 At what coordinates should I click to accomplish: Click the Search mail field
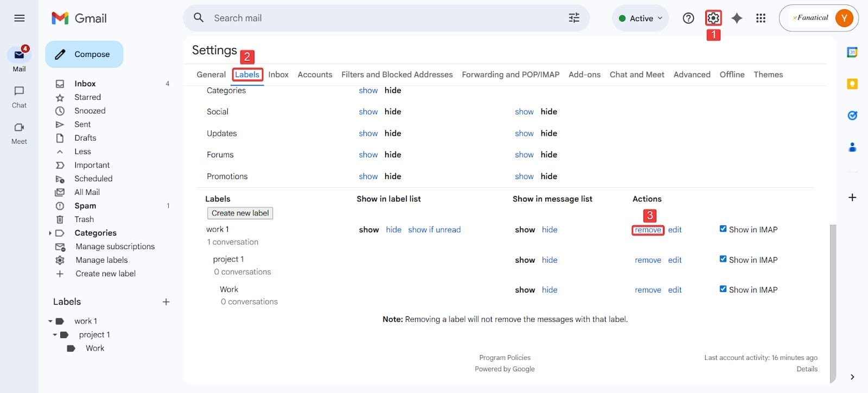380,18
